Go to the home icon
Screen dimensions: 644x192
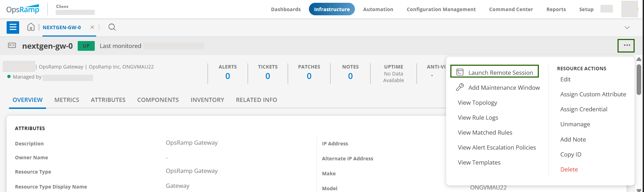click(x=31, y=27)
